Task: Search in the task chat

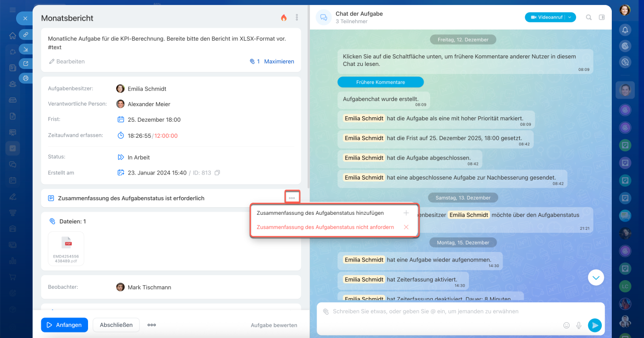Action: (x=589, y=17)
